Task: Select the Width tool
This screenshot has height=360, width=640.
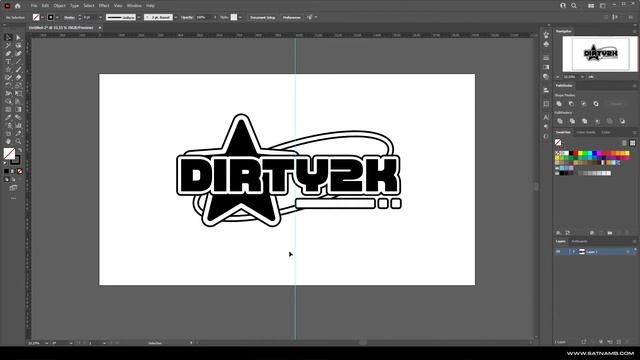Action: coord(8,93)
